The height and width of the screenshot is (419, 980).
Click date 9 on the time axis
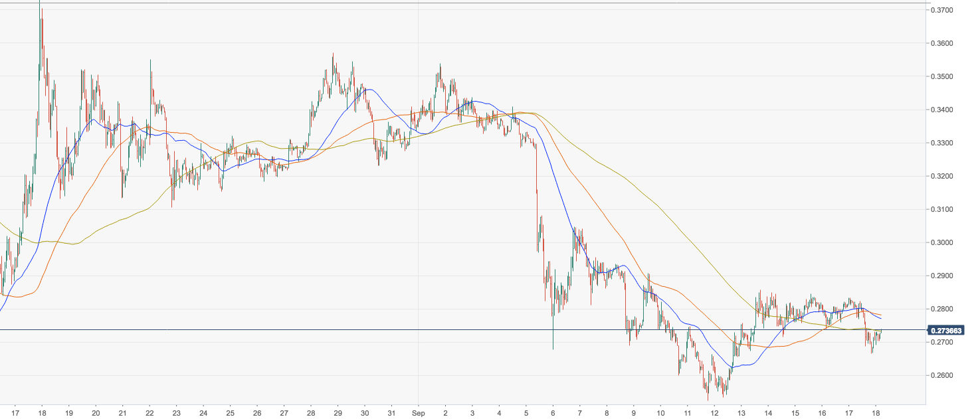tap(633, 412)
